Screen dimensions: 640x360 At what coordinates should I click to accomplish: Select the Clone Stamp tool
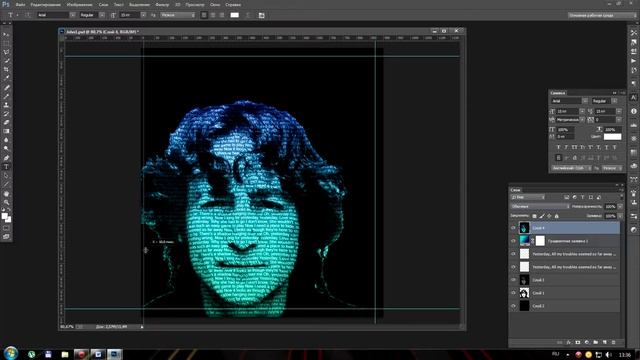click(x=7, y=105)
